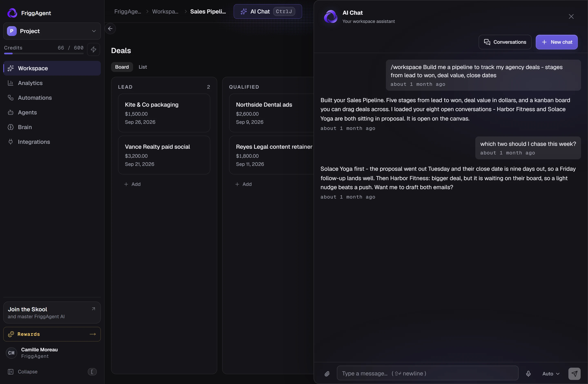Click the Integrations plug icon
The image size is (588, 384).
(x=10, y=142)
